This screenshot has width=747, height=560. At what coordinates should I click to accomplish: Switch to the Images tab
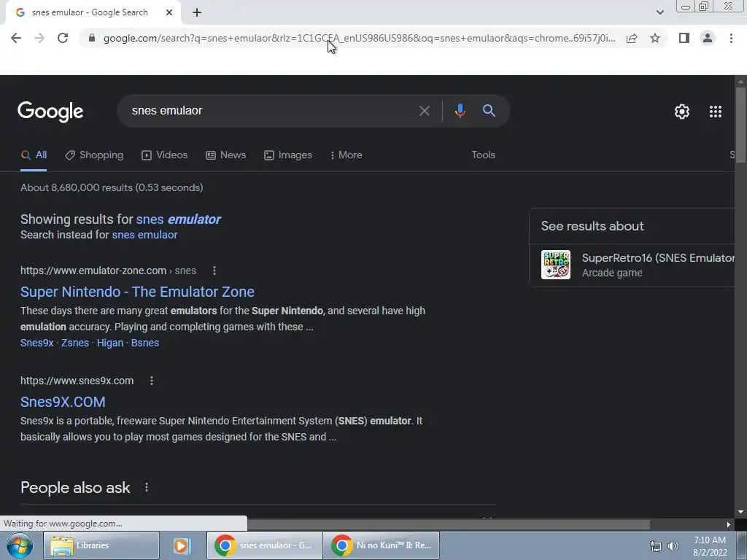coord(288,155)
